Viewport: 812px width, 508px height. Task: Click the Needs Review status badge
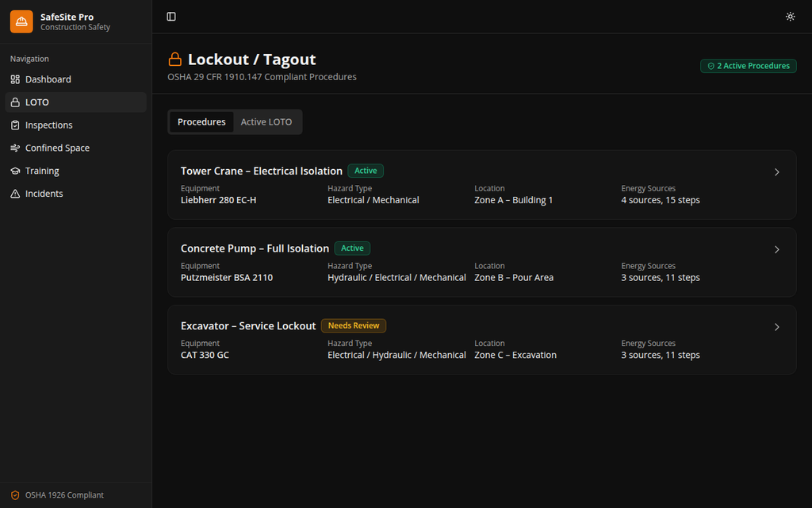(354, 325)
